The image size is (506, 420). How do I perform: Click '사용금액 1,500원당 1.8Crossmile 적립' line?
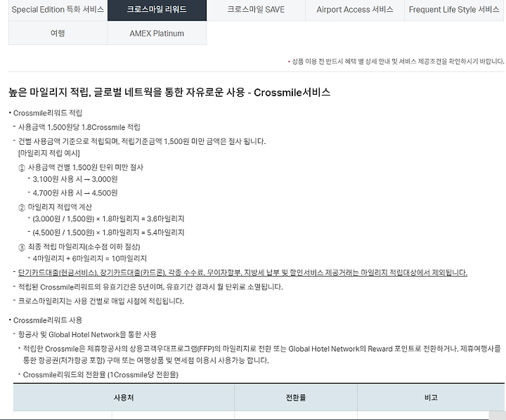point(79,127)
